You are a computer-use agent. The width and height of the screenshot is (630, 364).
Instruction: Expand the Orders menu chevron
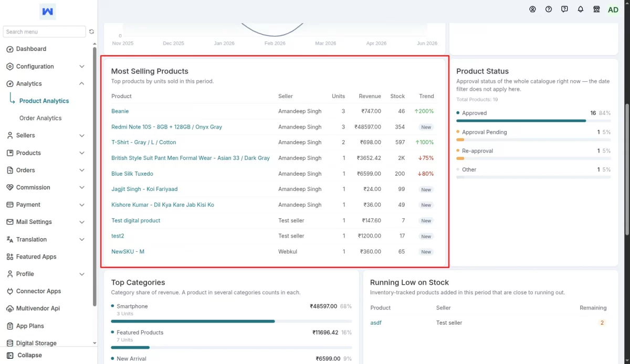click(82, 170)
